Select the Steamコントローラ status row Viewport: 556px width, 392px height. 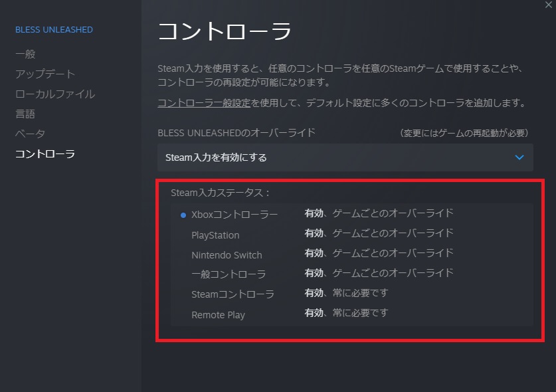tap(352, 294)
